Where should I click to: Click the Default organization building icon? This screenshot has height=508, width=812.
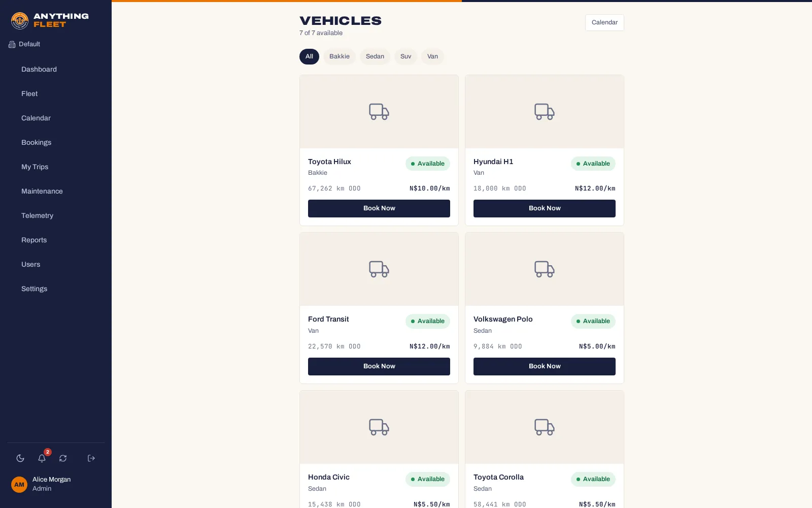point(12,45)
